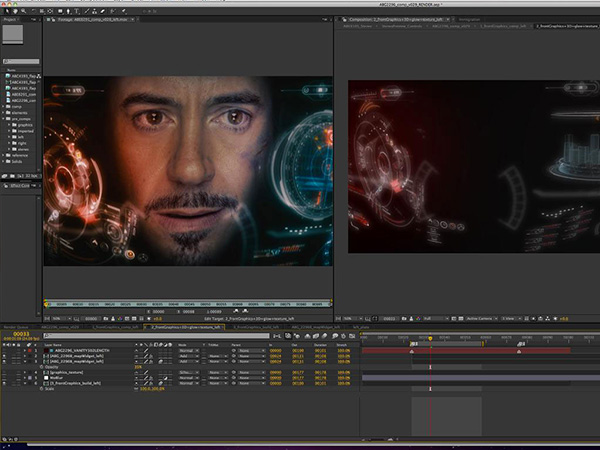Click the Draft 3D timeline icon
600x450 pixels.
[x=297, y=336]
